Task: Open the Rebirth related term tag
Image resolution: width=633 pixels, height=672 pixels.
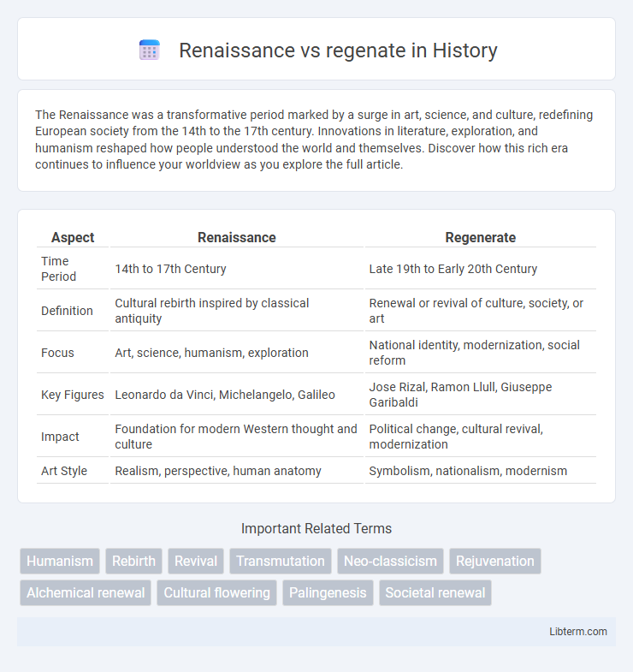Action: pyautogui.click(x=133, y=561)
